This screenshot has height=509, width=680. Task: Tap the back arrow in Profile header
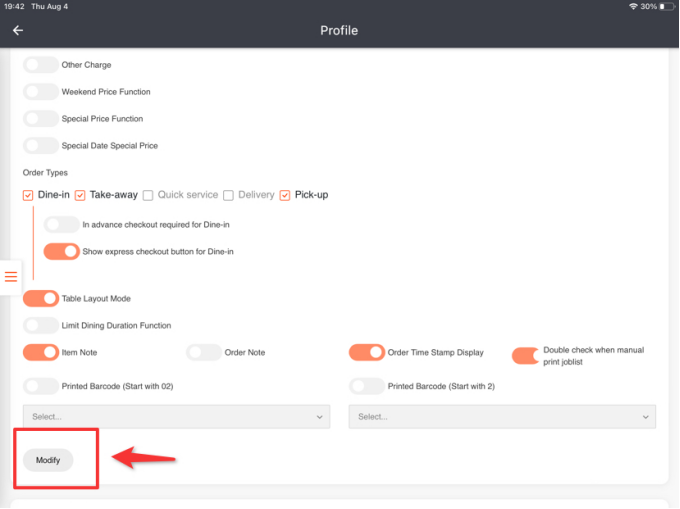(17, 31)
